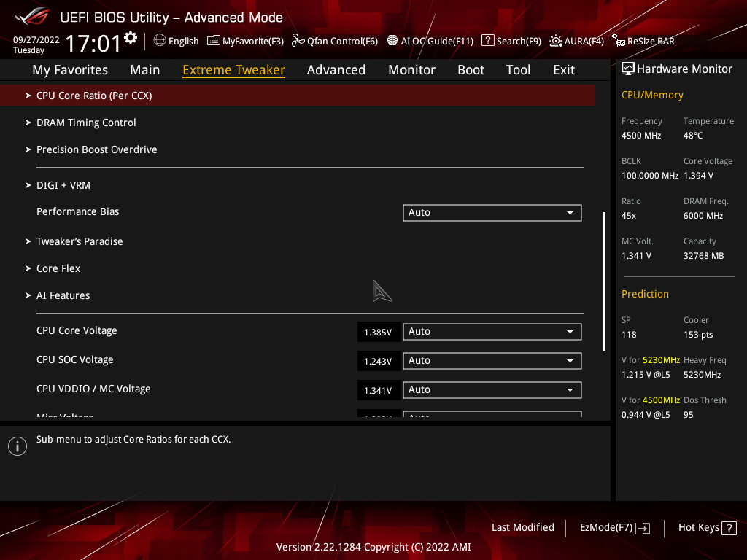Click the Version 2.22.1284 copyright text
The width and height of the screenshot is (747, 560).
[x=373, y=547]
